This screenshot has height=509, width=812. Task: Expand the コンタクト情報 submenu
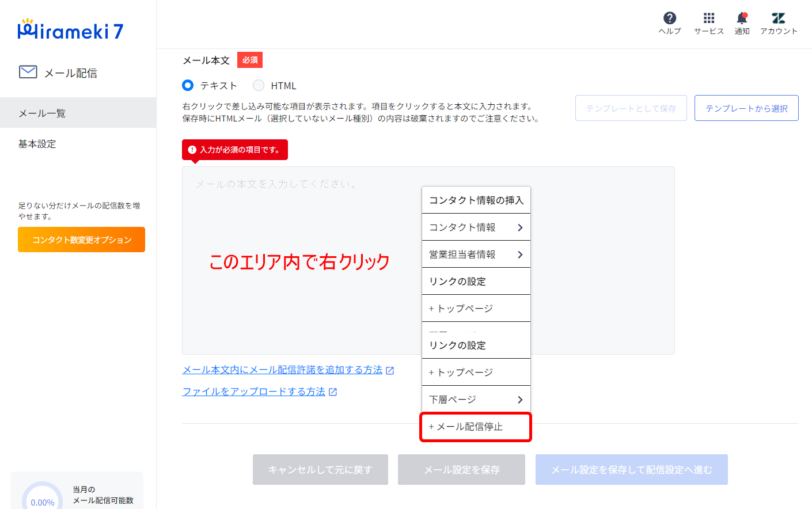click(x=476, y=227)
